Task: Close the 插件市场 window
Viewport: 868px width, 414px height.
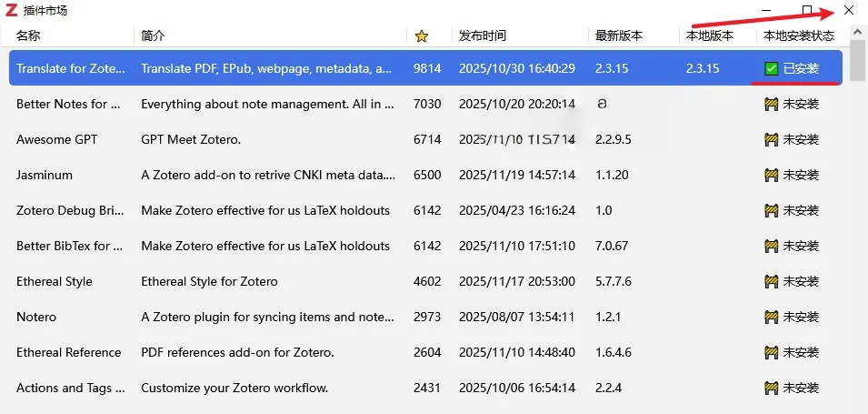Action: pos(848,10)
